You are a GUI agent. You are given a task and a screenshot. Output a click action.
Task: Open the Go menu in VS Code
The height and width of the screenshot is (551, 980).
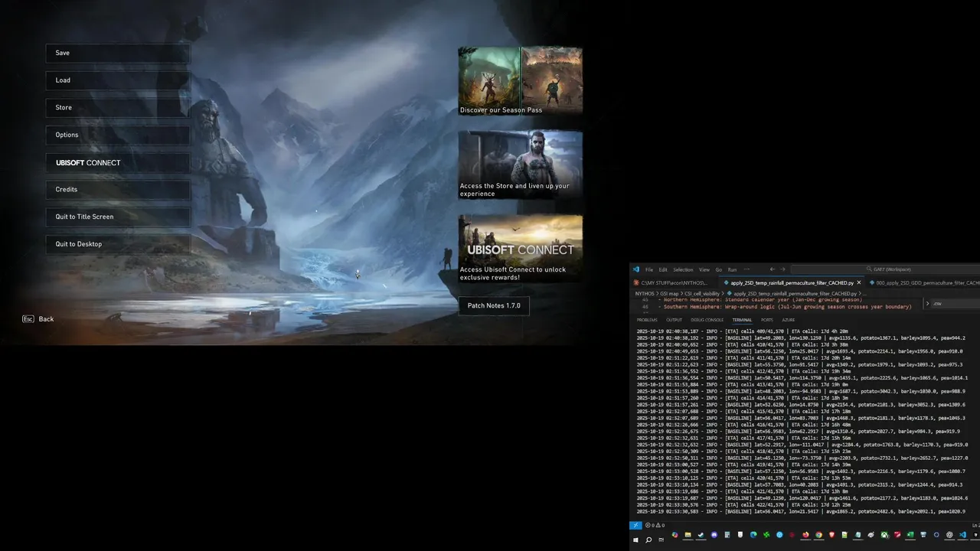[719, 269]
